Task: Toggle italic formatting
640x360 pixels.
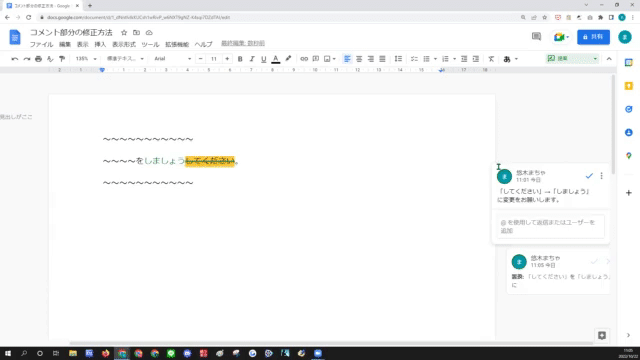Action: pyautogui.click(x=252, y=59)
